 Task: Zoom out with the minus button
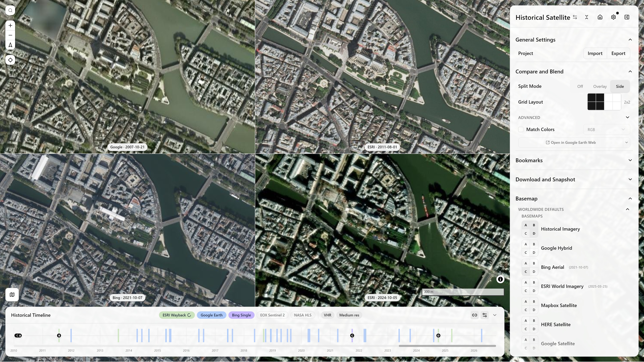(x=10, y=35)
